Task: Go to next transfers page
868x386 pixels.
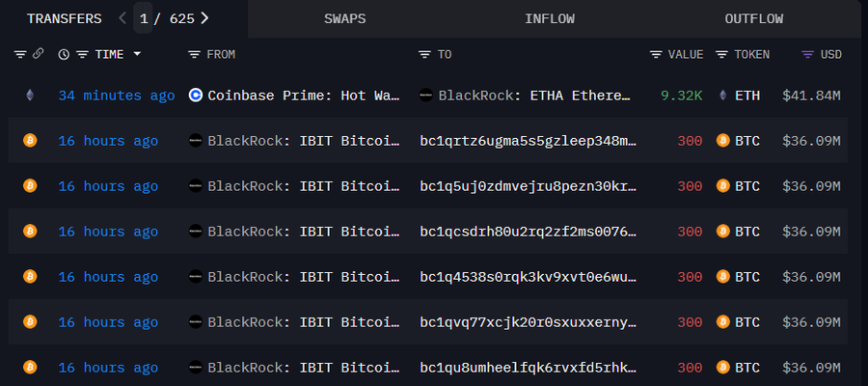Action: click(204, 18)
